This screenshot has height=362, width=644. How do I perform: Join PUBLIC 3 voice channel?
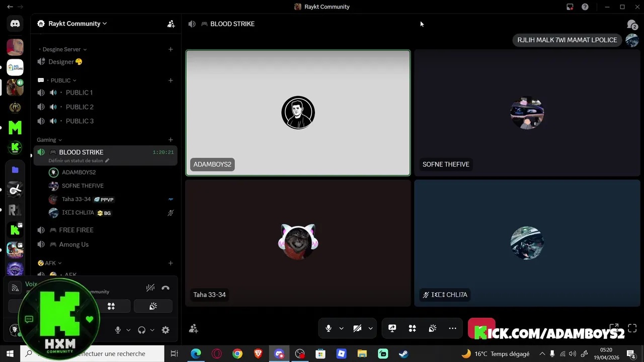coord(105,121)
